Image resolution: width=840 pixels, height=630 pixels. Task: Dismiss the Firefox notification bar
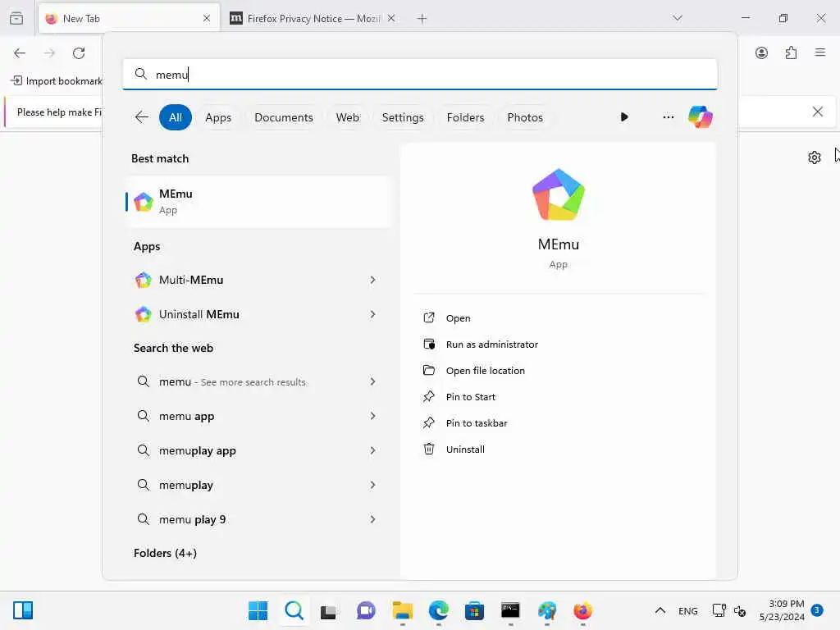click(x=818, y=112)
